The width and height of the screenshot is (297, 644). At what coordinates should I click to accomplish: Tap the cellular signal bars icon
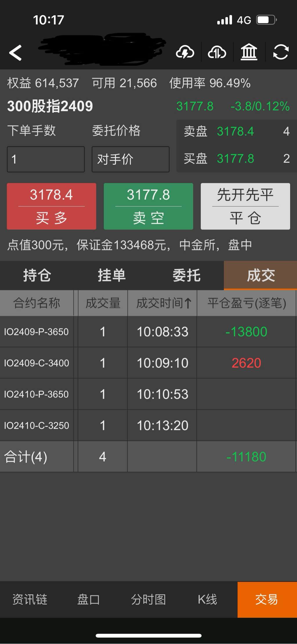225,20
